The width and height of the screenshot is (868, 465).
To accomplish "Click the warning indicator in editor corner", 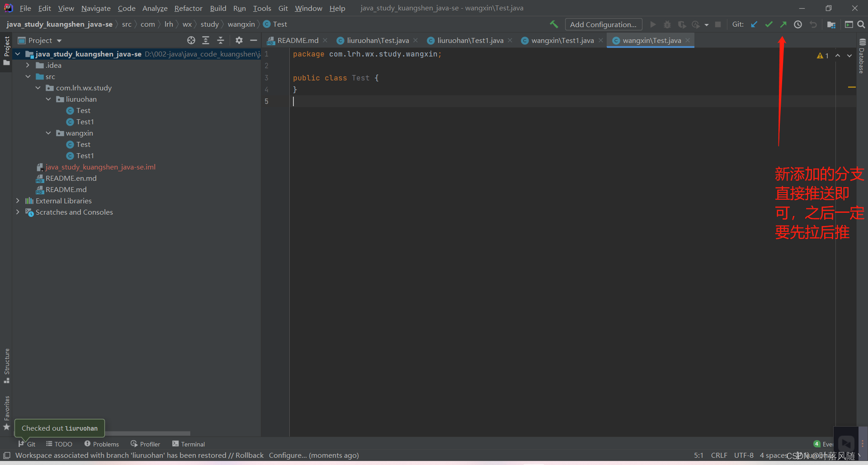I will click(823, 56).
